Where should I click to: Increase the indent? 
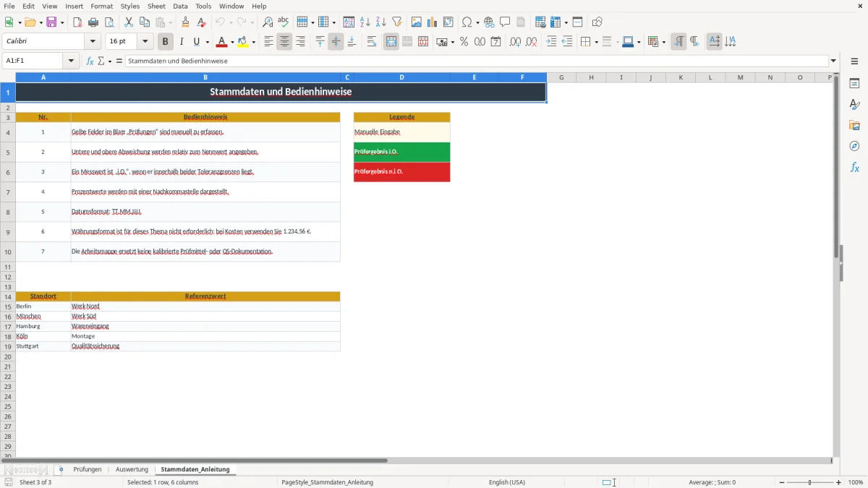click(551, 42)
